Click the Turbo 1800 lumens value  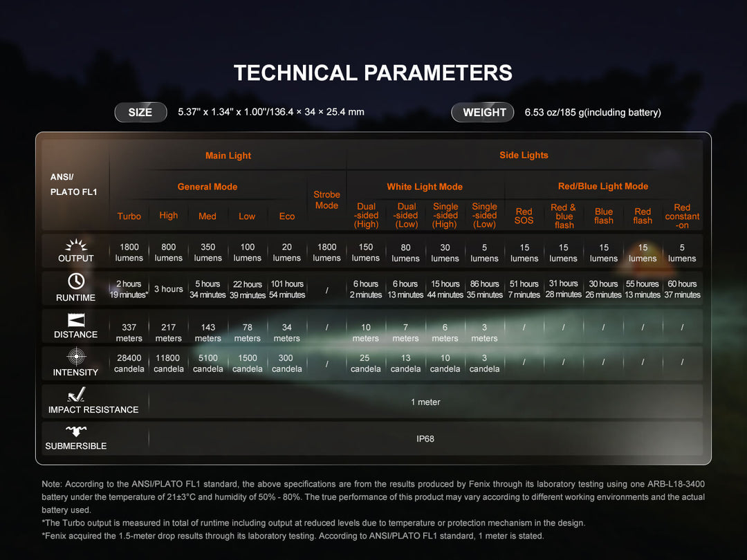(x=128, y=252)
